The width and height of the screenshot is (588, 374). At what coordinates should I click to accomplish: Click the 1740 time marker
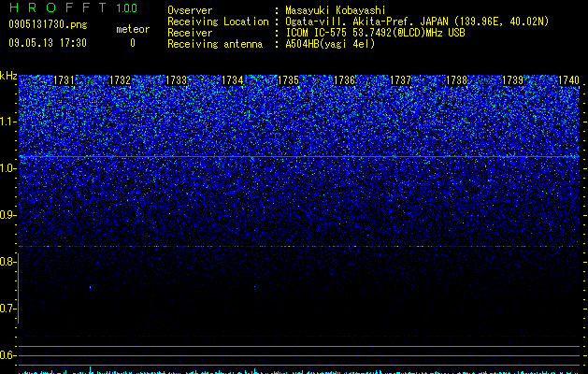pos(569,80)
